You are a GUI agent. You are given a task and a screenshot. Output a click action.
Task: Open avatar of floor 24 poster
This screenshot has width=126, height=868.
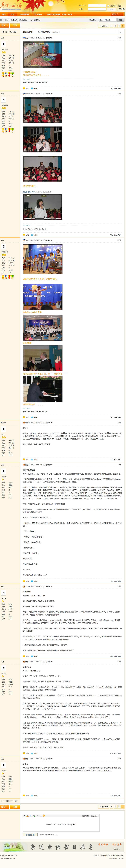coord(3,429)
